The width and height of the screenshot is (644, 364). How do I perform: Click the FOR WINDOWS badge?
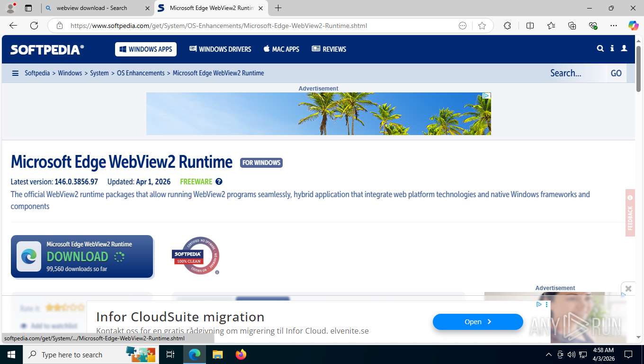[x=261, y=163]
